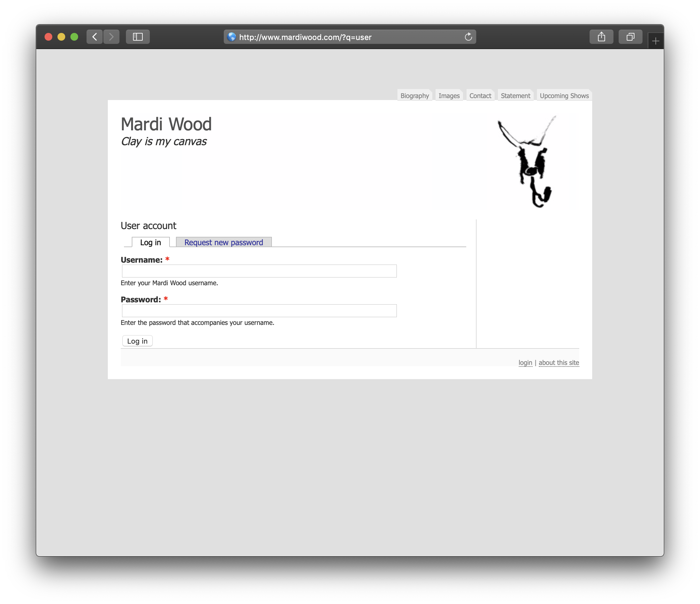700x604 pixels.
Task: Minimize the window with the yellow button
Action: click(x=61, y=37)
